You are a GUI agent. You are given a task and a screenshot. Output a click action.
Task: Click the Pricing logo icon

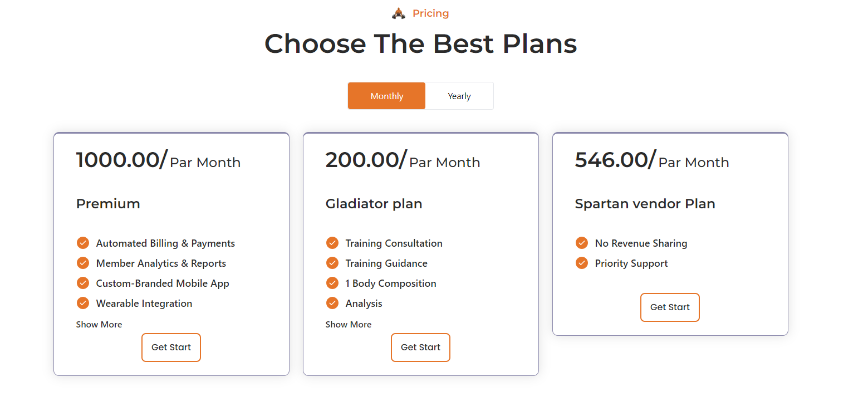[398, 13]
